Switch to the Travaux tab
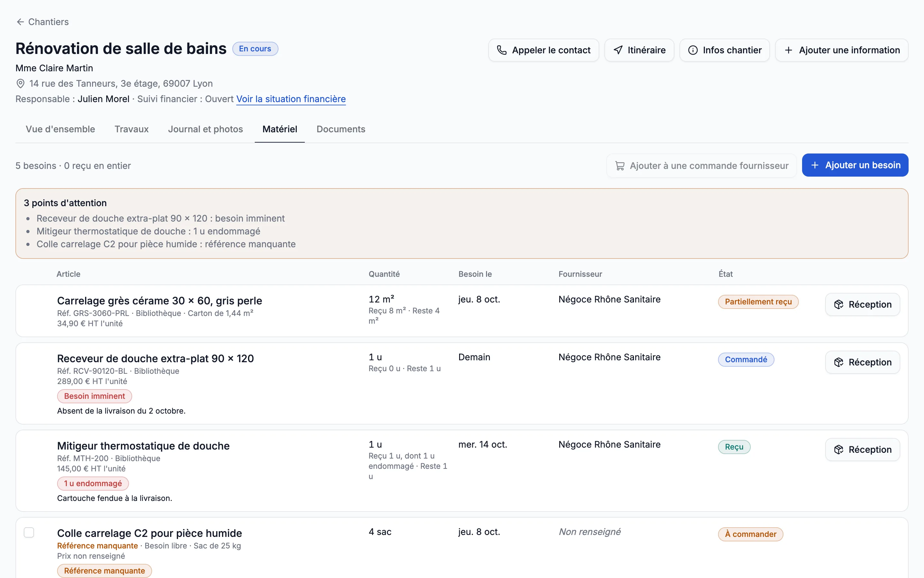This screenshot has width=924, height=578. click(131, 129)
